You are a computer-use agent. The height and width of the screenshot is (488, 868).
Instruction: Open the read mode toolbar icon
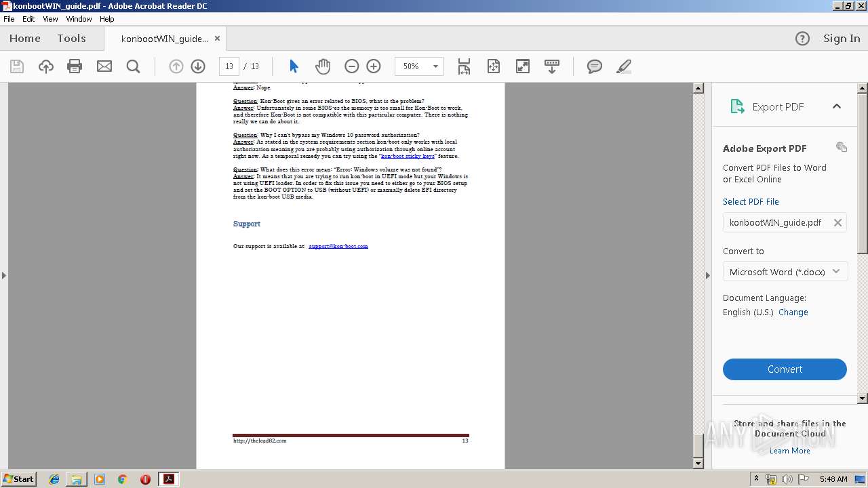click(x=551, y=66)
